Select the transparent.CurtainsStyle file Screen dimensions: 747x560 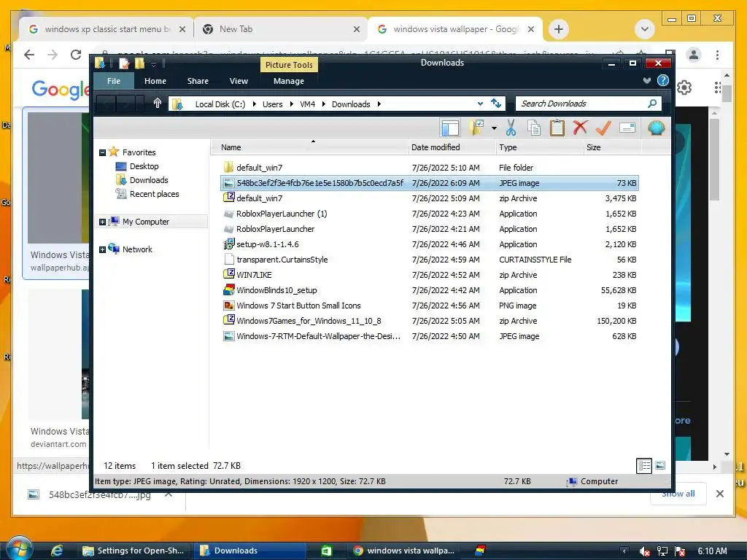429,260
